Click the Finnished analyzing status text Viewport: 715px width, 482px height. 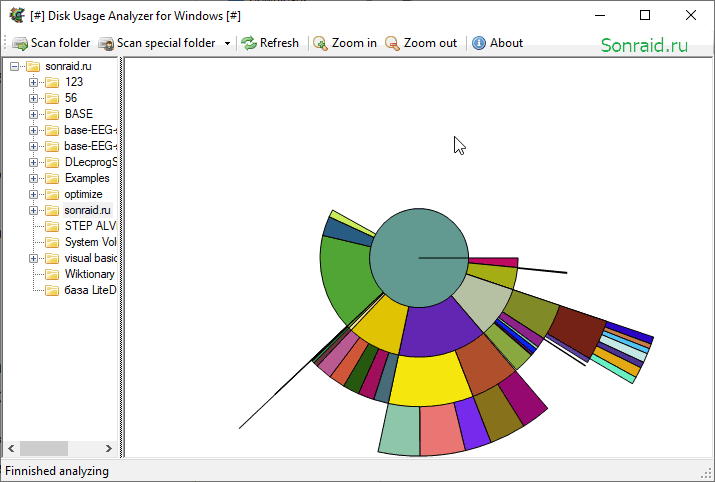(57, 471)
